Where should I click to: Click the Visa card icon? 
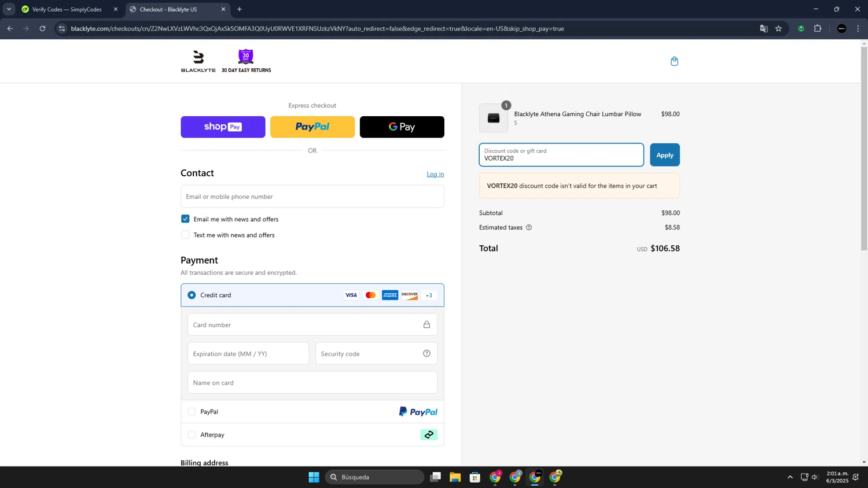351,295
